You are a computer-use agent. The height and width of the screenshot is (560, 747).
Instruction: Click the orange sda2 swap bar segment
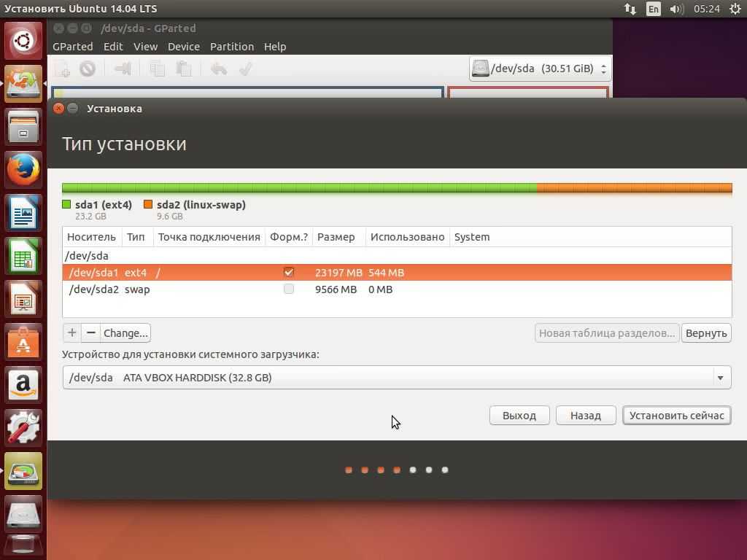click(x=633, y=188)
